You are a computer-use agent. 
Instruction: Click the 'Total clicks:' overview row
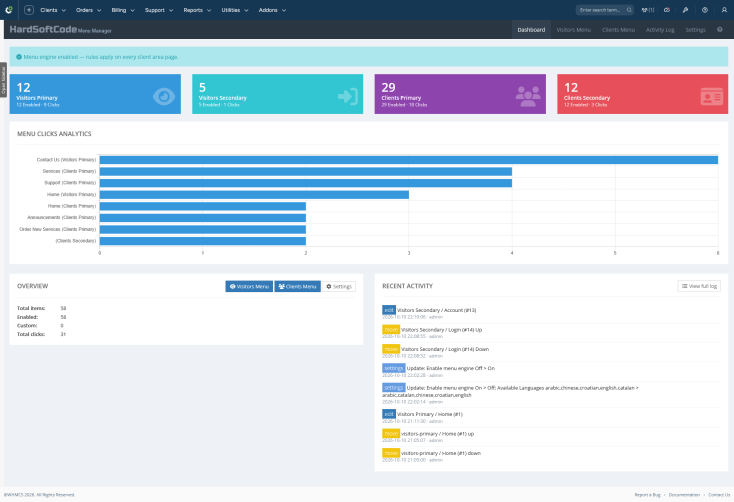coord(42,334)
